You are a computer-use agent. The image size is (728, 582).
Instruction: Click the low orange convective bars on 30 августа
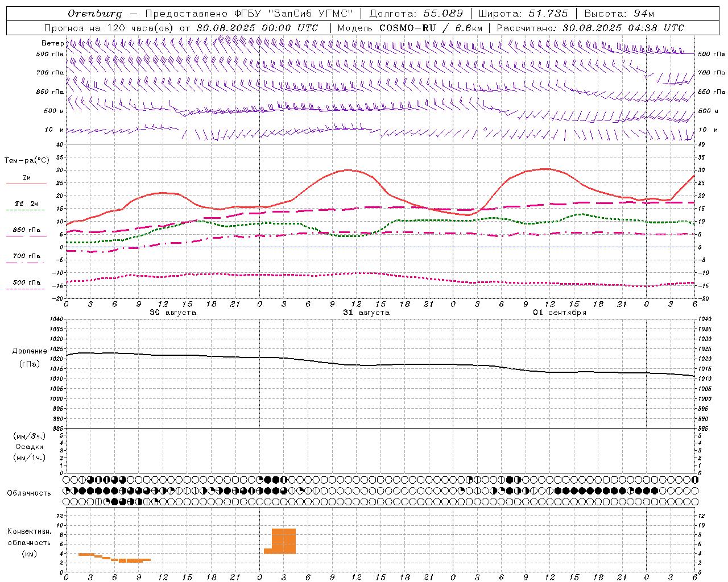click(x=115, y=558)
